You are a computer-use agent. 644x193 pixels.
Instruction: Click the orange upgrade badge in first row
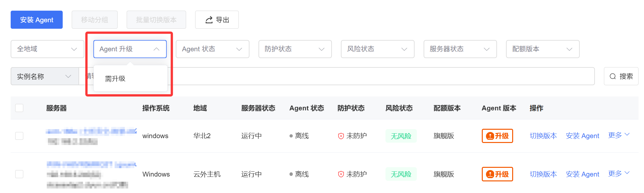point(497,136)
